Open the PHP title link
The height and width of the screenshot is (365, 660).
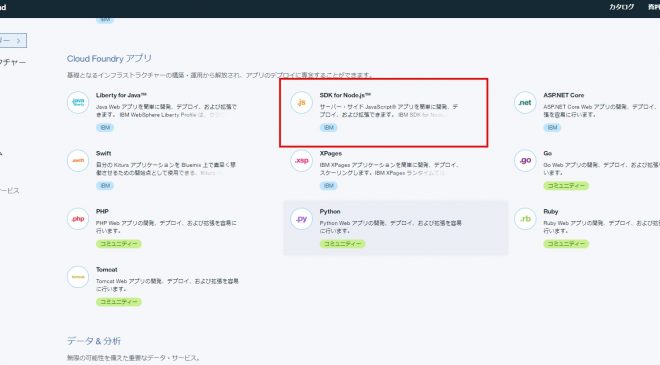pyautogui.click(x=102, y=211)
